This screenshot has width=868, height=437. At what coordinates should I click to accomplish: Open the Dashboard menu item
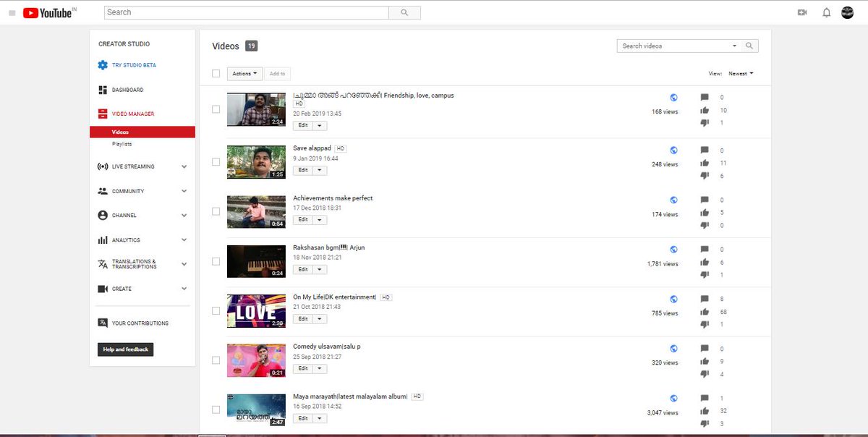127,90
